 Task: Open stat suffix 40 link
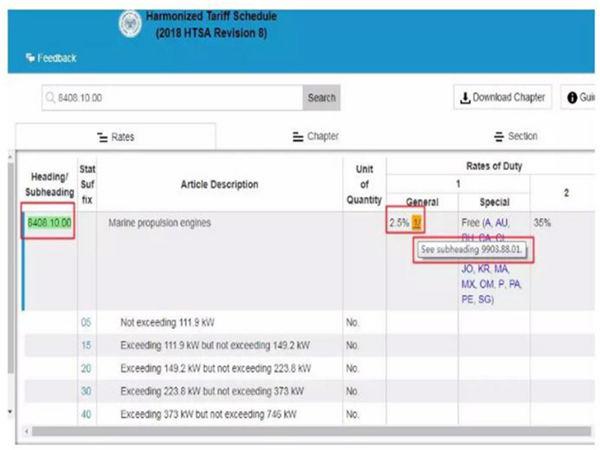86,414
